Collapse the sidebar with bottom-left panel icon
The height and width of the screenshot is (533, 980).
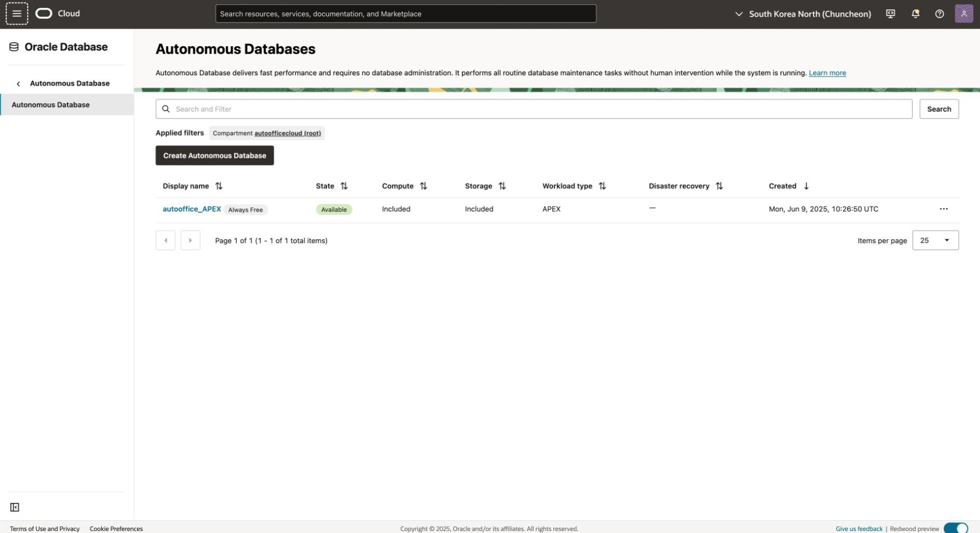[x=15, y=507]
